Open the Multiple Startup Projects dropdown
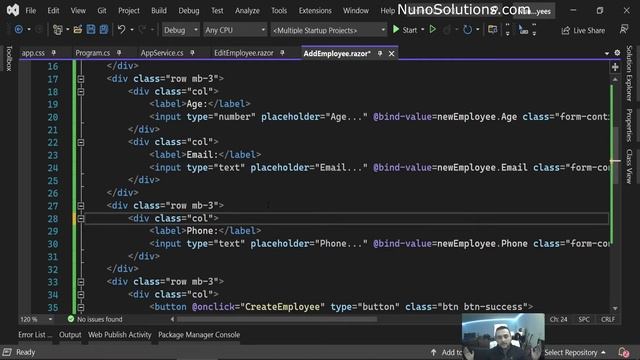 [x=328, y=30]
